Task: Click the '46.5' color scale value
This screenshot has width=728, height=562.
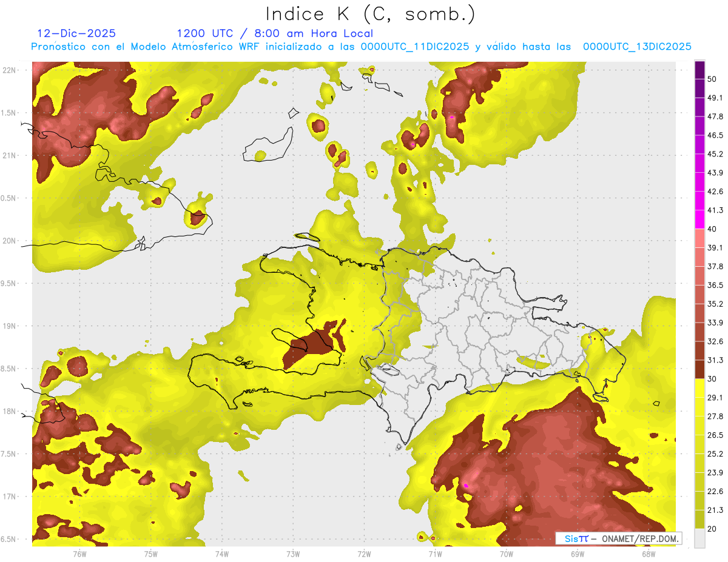Action: click(x=715, y=135)
